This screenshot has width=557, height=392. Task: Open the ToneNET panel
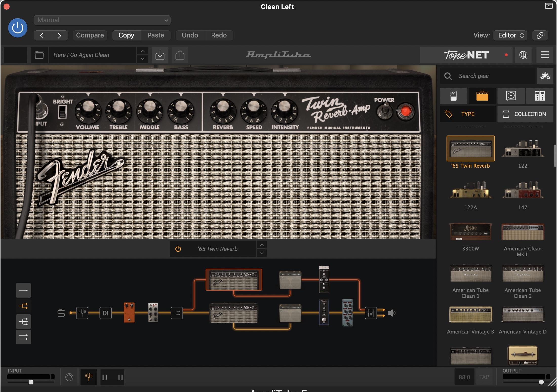(466, 55)
